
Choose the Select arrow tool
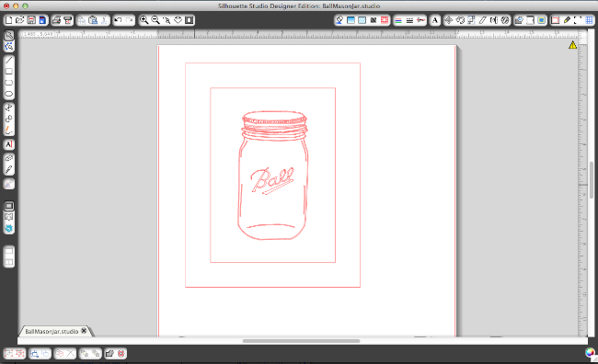click(x=9, y=35)
